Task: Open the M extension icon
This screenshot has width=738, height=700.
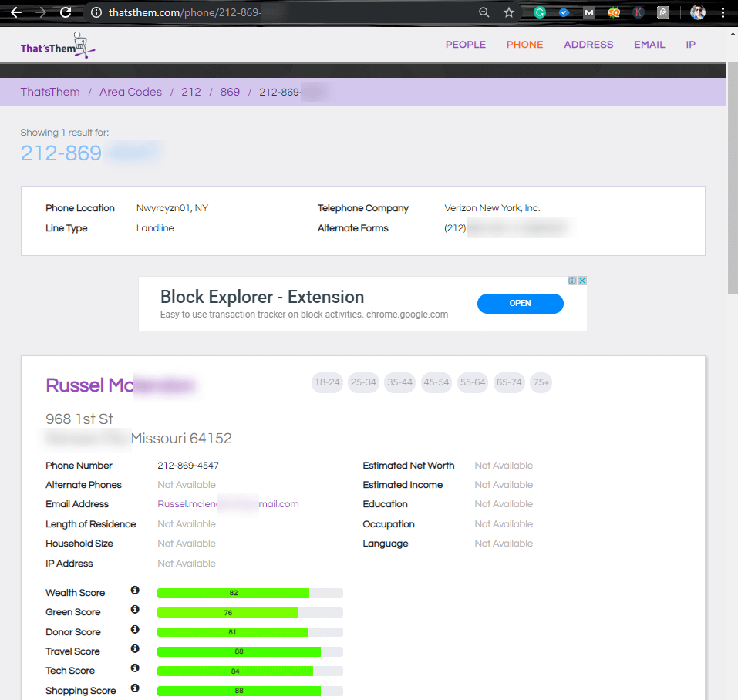Action: point(589,12)
